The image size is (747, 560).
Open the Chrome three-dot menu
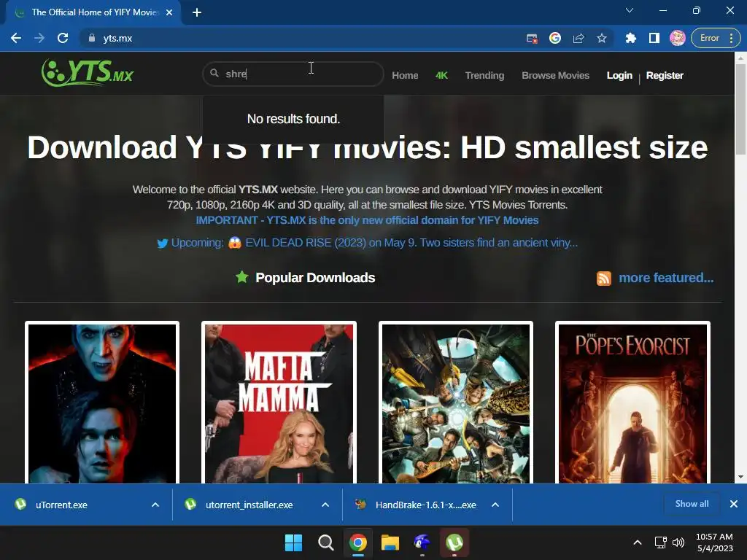(731, 38)
